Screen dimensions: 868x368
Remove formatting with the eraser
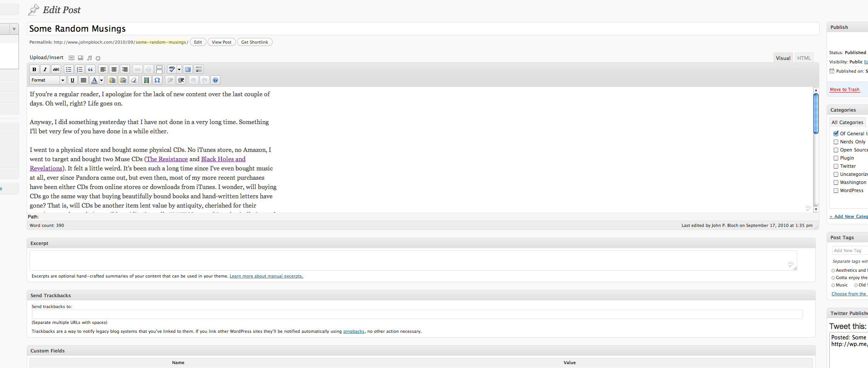click(133, 80)
